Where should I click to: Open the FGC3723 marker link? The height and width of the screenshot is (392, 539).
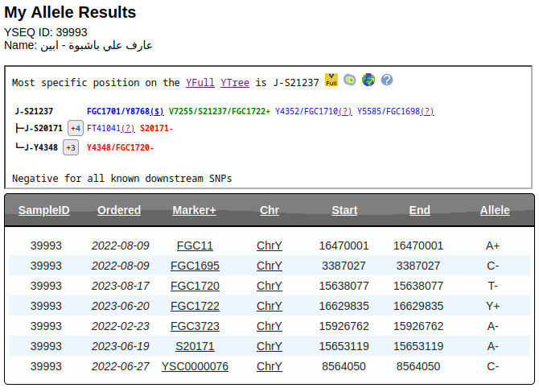(195, 326)
